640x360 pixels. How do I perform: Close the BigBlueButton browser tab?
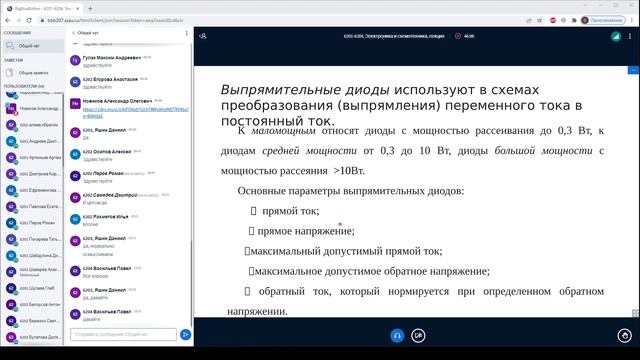click(x=78, y=8)
